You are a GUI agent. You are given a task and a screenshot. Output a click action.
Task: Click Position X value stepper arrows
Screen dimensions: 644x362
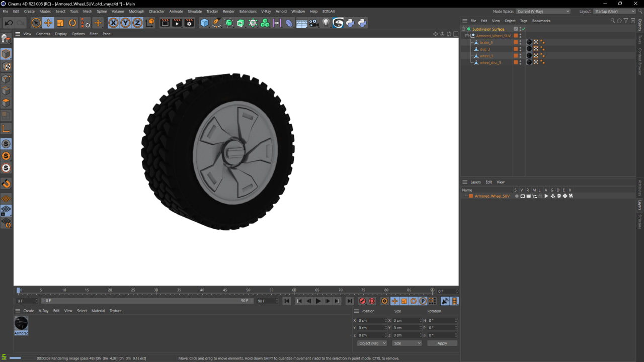pyautogui.click(x=386, y=320)
